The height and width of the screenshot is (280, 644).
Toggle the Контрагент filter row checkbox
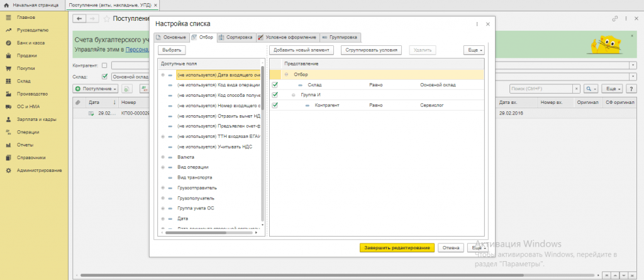(275, 105)
